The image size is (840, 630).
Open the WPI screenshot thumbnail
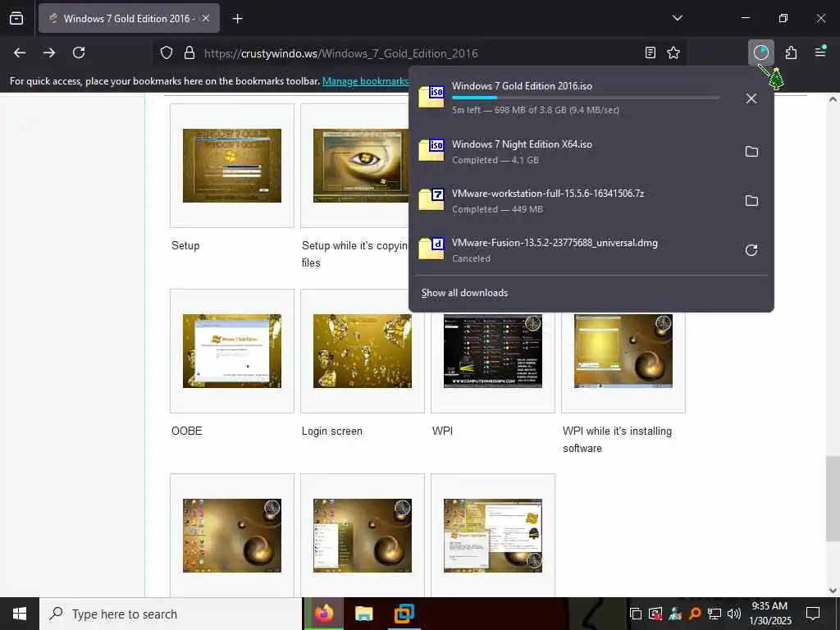tap(493, 351)
